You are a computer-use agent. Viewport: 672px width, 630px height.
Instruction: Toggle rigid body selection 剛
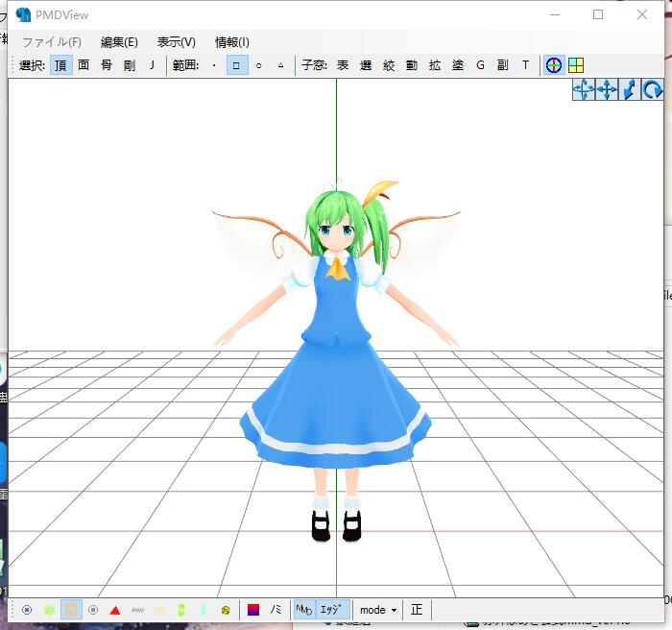click(x=130, y=65)
